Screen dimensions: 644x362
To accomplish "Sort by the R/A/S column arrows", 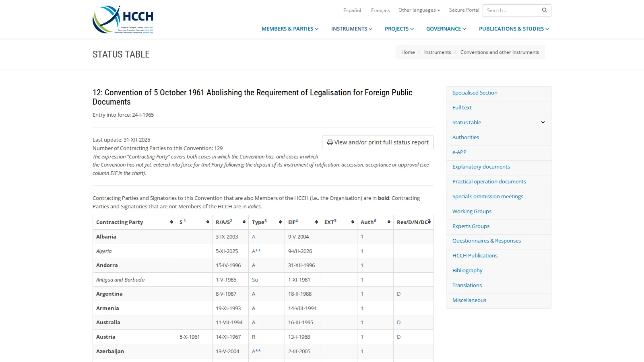I will coord(244,222).
